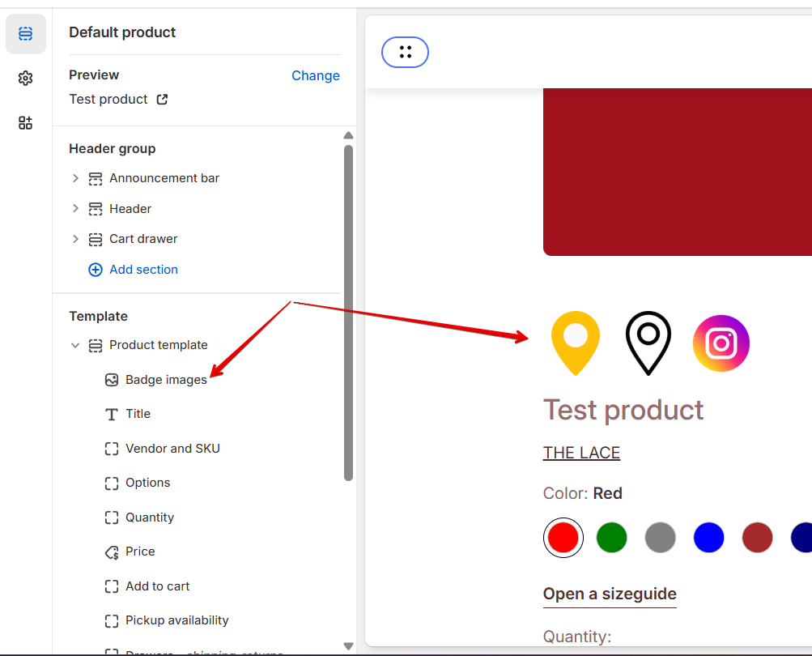Image resolution: width=812 pixels, height=656 pixels.
Task: Click the Change preview link
Action: point(316,75)
